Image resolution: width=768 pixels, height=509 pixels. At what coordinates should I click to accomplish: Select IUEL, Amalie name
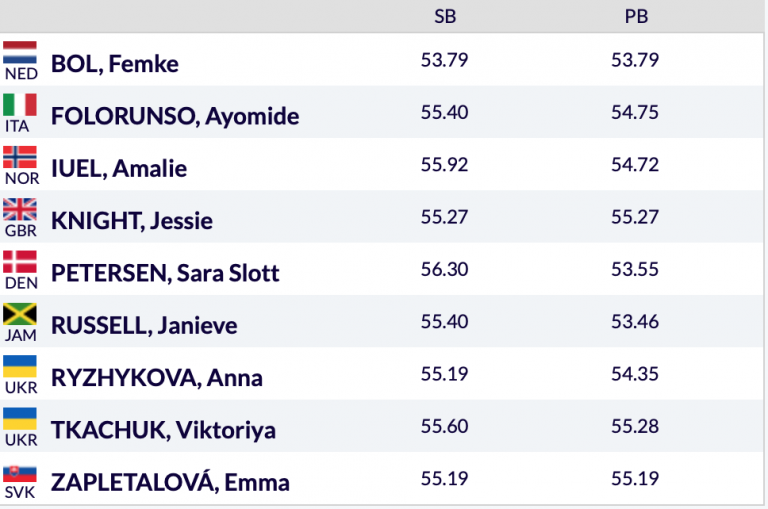point(119,169)
